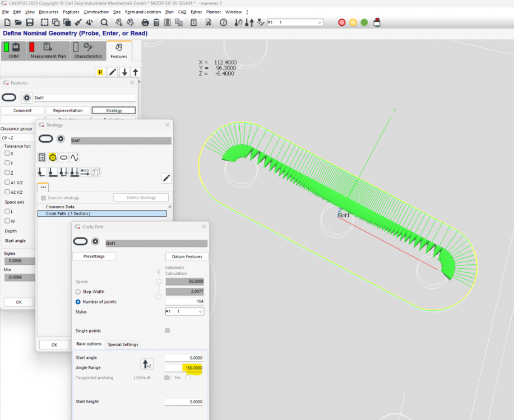Image resolution: width=514 pixels, height=420 pixels.
Task: Select the Step Width radio button
Action: [x=78, y=292]
